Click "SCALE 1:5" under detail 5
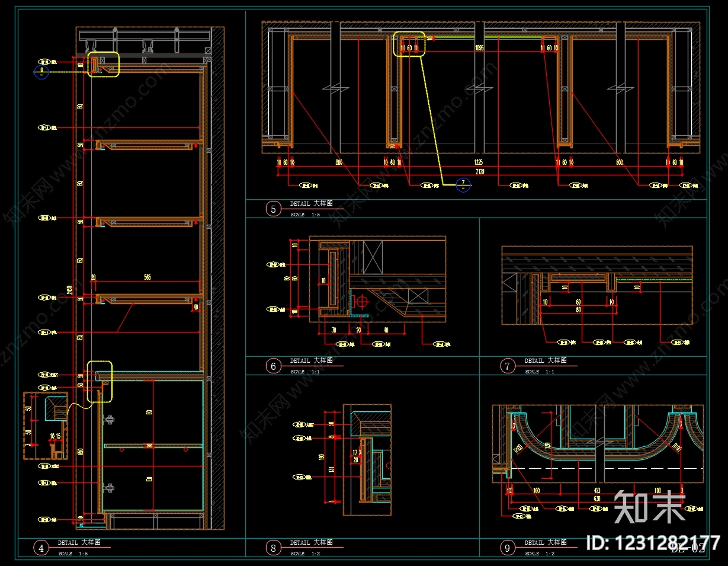Image resolution: width=728 pixels, height=566 pixels. [304, 215]
